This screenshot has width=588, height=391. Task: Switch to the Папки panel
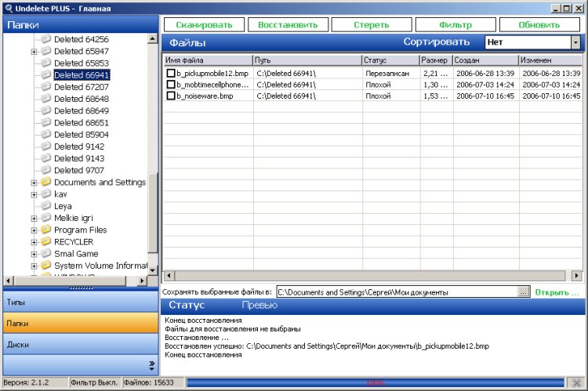coord(81,323)
